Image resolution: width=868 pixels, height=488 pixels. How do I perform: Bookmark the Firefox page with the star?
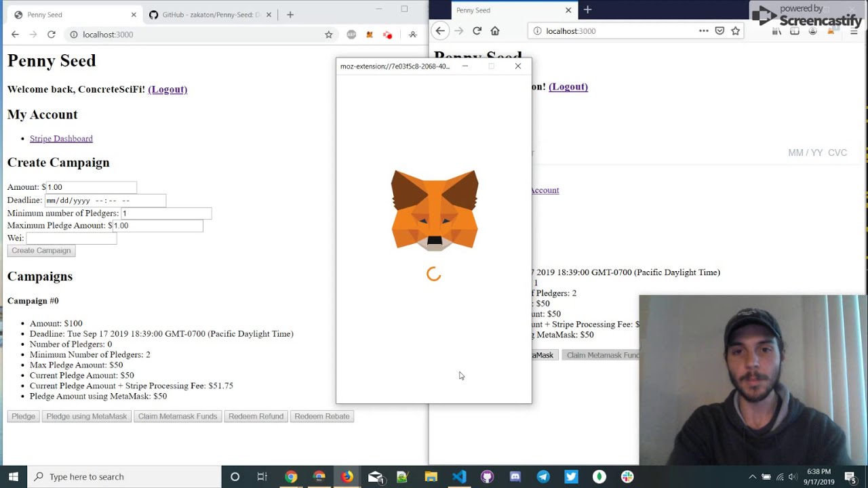[x=735, y=30]
